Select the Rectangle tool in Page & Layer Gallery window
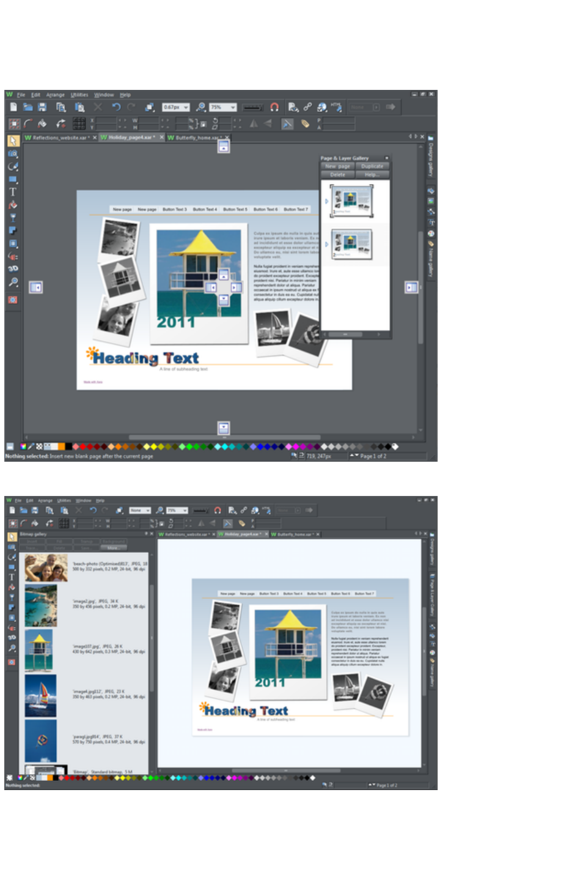 point(13,179)
